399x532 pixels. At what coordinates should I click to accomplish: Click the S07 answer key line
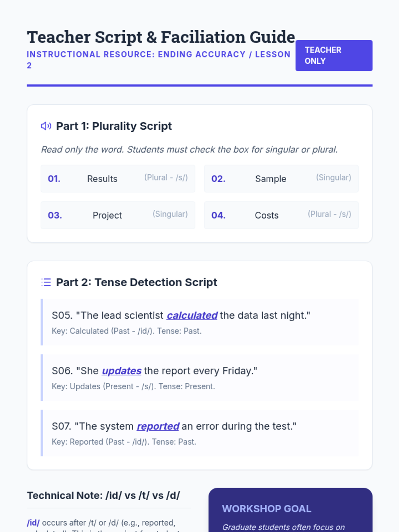[x=124, y=442]
